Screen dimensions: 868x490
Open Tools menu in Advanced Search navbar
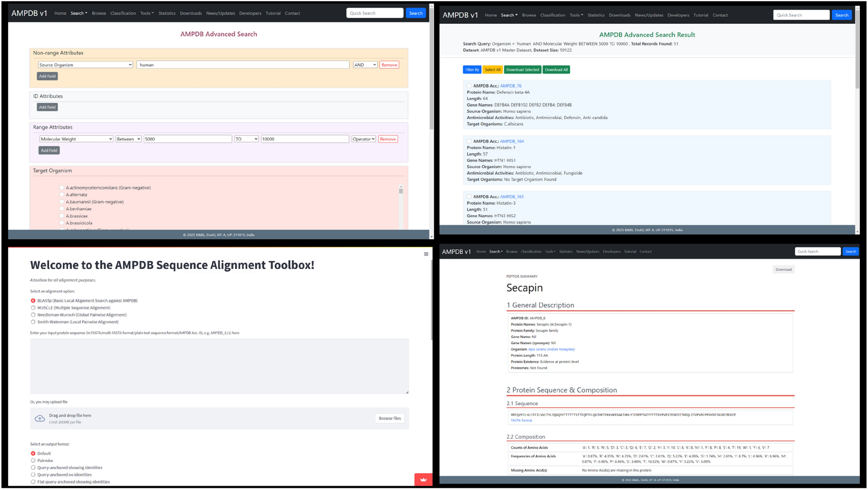point(147,13)
